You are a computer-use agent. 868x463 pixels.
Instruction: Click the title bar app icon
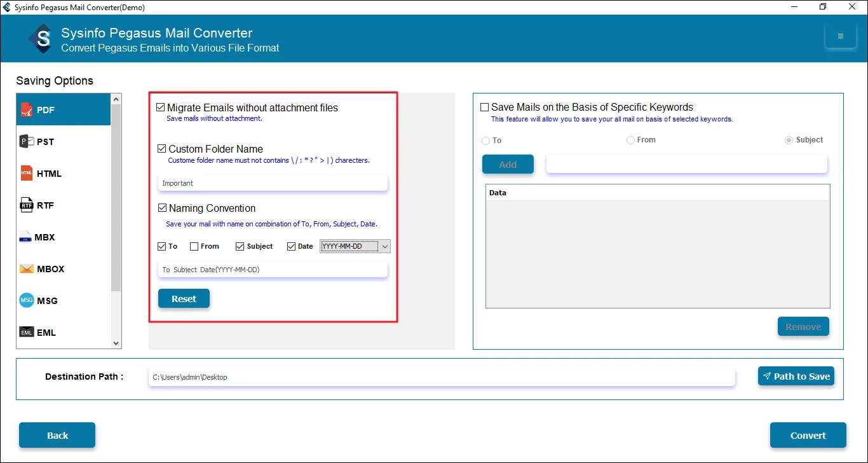(7, 7)
